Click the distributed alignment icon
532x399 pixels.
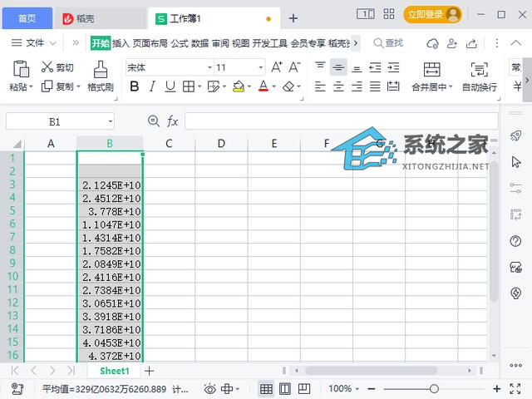click(x=393, y=86)
